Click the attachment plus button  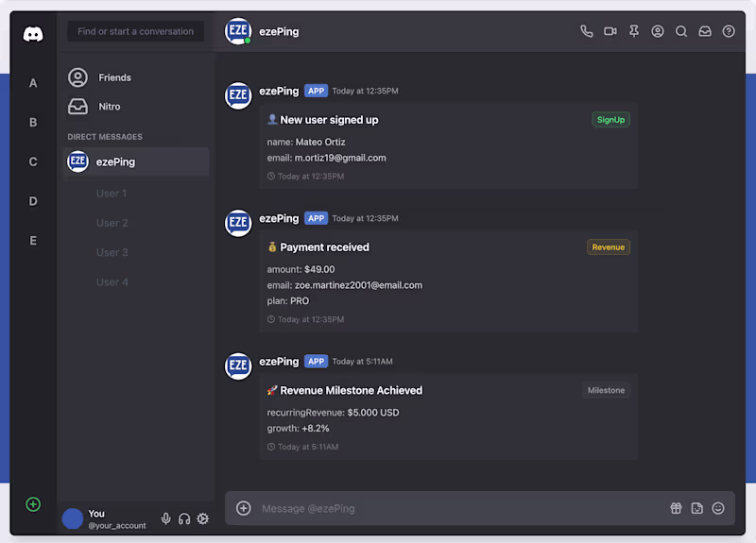pos(244,508)
